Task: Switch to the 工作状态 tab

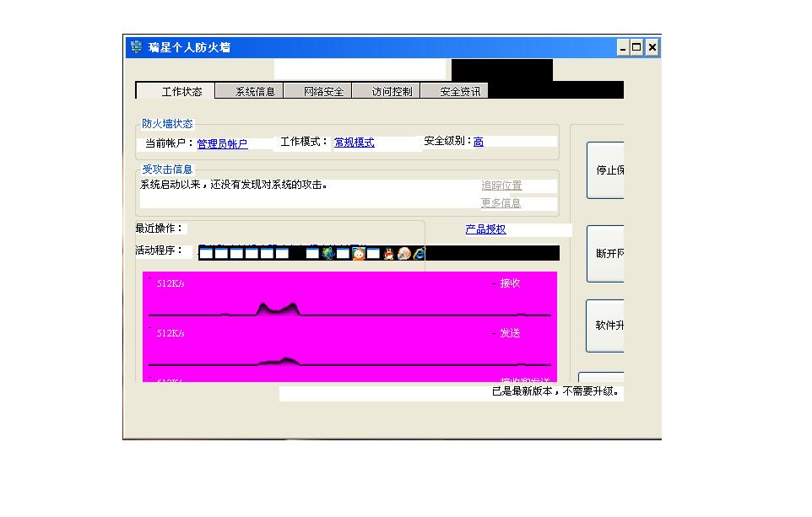Action: (x=175, y=91)
